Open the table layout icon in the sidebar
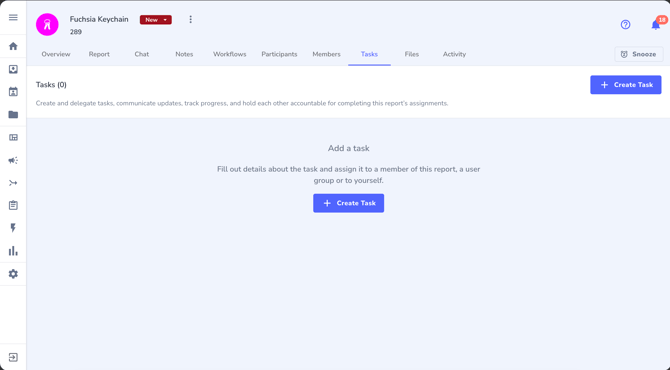This screenshot has height=370, width=670. click(13, 138)
